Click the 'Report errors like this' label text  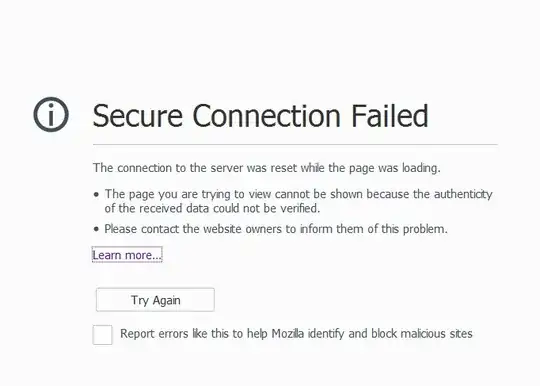(296, 333)
